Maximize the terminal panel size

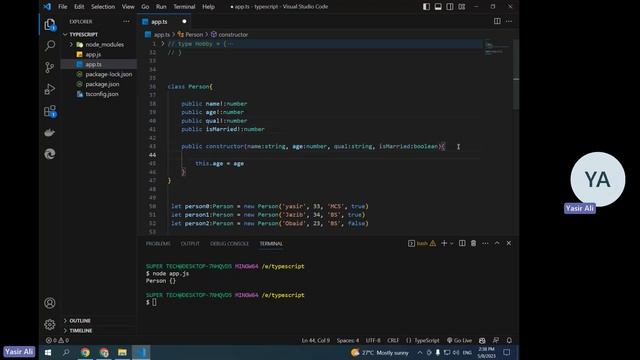(497, 243)
